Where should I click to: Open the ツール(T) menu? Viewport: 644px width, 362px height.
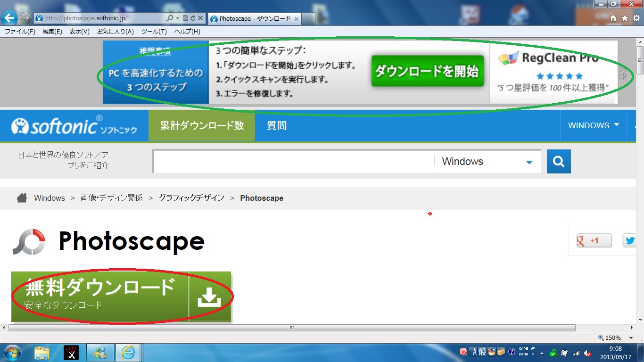coord(154,32)
